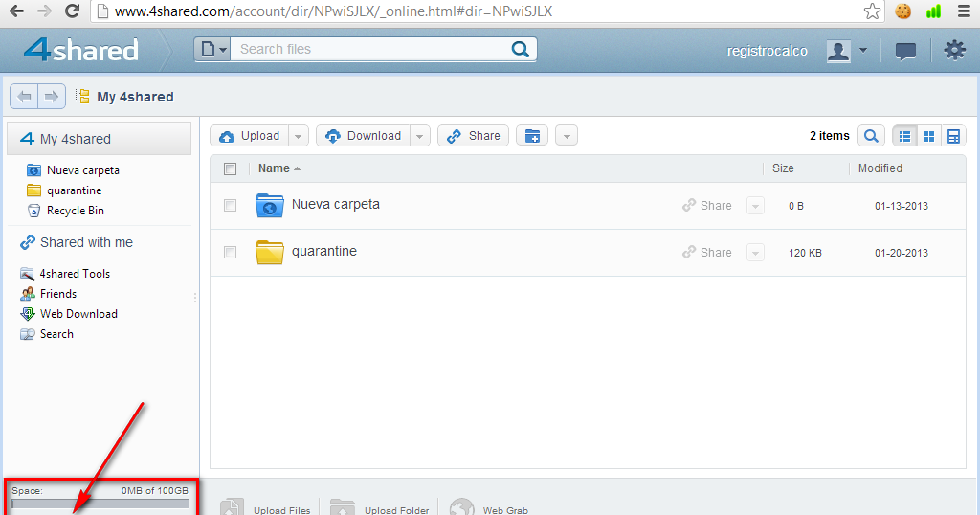Viewport: 980px width, 515px height.
Task: Go back with the folder back arrow
Action: click(x=24, y=97)
